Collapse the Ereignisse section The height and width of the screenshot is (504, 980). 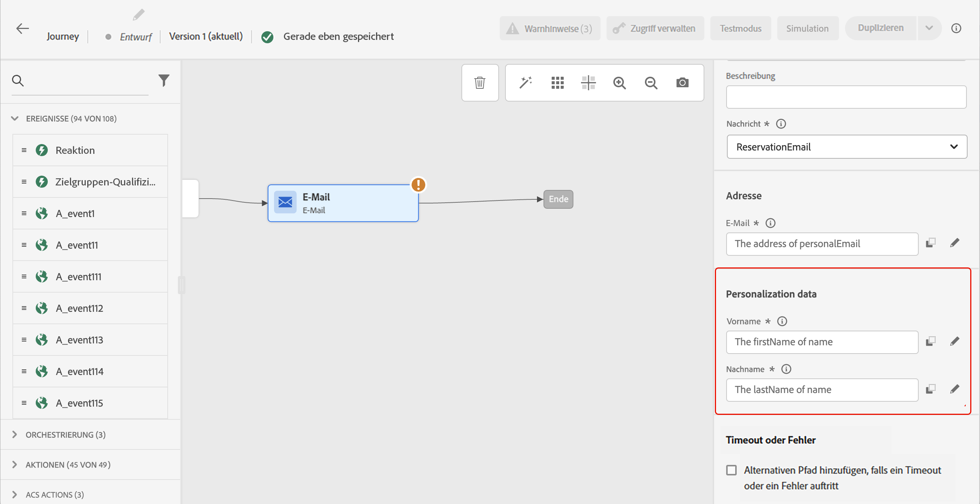click(14, 118)
